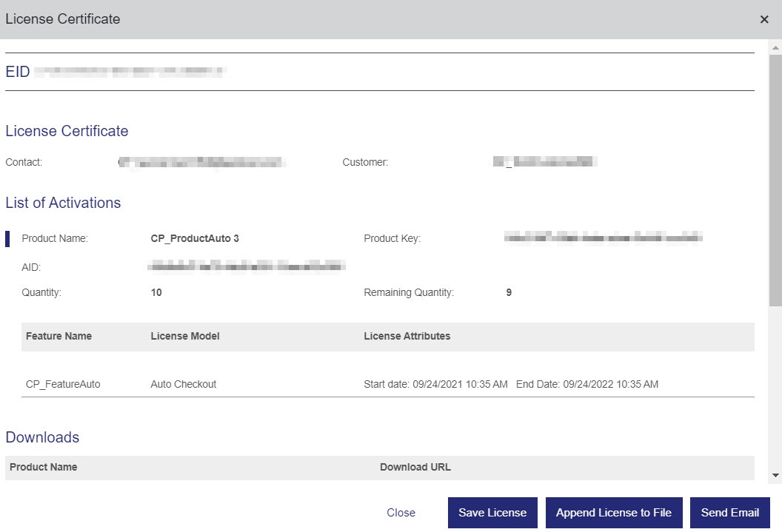Click the blue activation marker bar
This screenshot has height=532, width=782.
tap(8, 238)
